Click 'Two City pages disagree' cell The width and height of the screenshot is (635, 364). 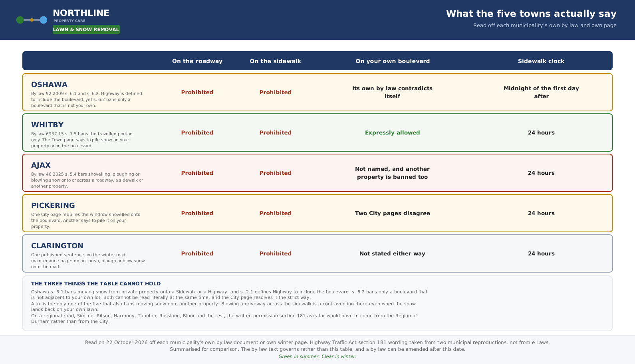(393, 213)
